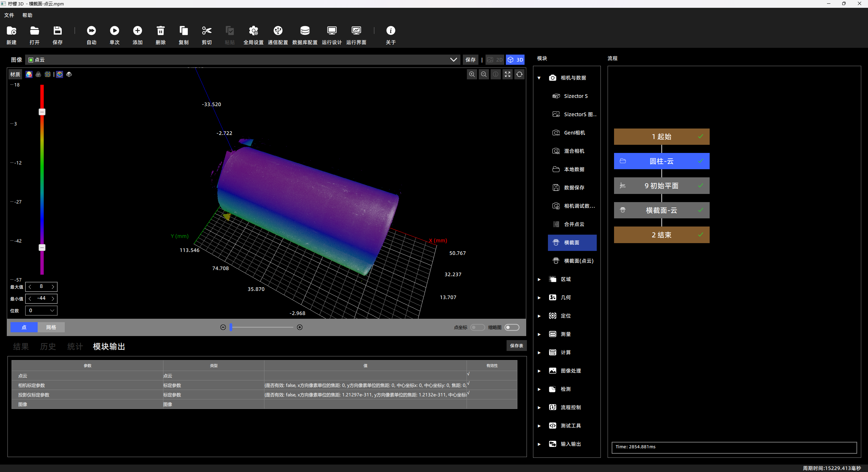
Task: Save the project with the 保存 toolbar icon
Action: point(58,31)
